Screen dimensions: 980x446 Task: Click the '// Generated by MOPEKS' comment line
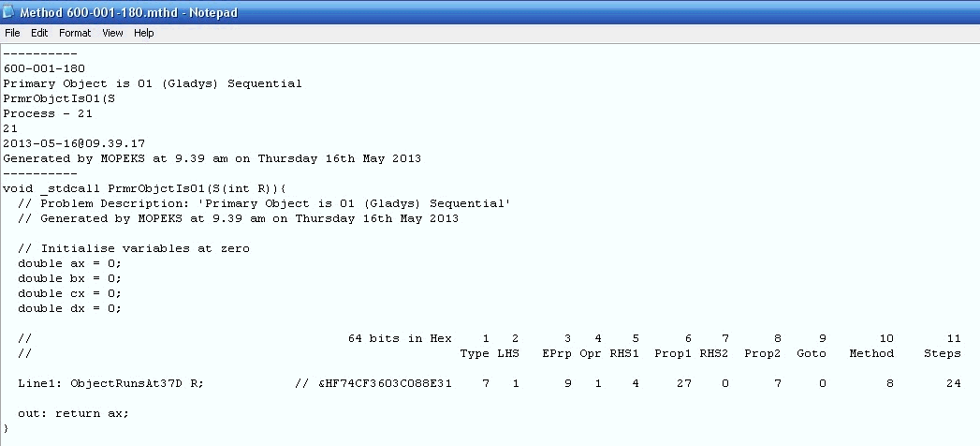coord(238,218)
